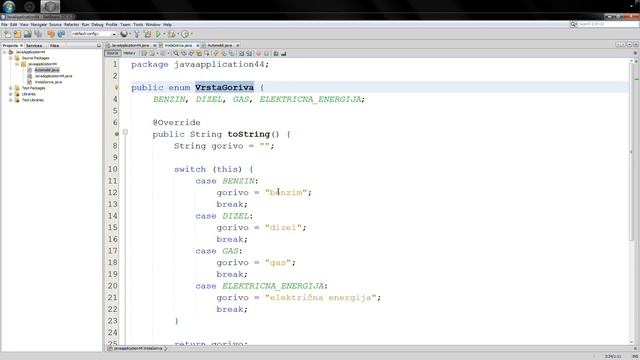Click the editor Find Selection magnifier icon
640x360 pixels.
click(x=176, y=53)
